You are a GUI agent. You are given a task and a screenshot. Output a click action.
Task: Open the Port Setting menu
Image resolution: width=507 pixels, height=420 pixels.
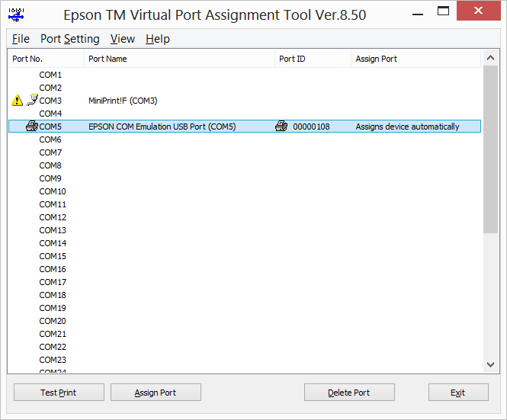pos(70,39)
